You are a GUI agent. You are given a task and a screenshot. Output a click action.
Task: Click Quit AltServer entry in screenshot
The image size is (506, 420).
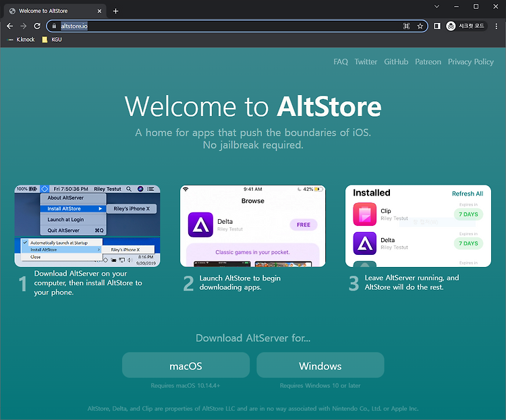pyautogui.click(x=74, y=231)
